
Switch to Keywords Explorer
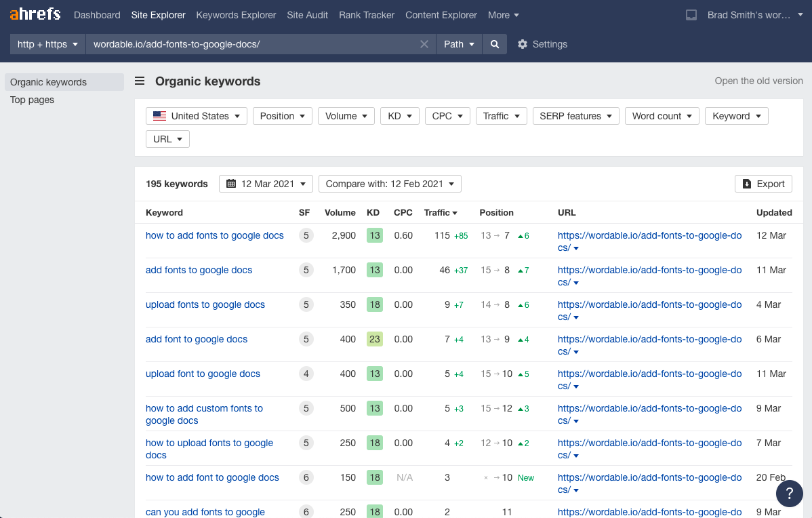tap(236, 14)
